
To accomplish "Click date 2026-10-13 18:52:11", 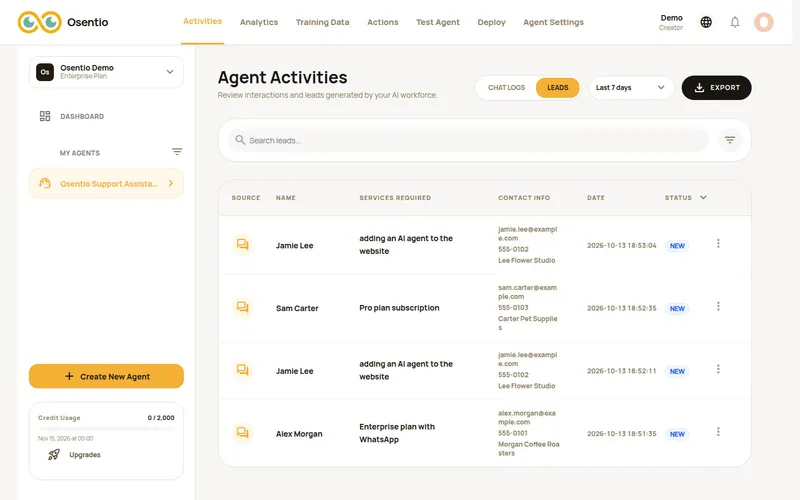I will (x=621, y=371).
